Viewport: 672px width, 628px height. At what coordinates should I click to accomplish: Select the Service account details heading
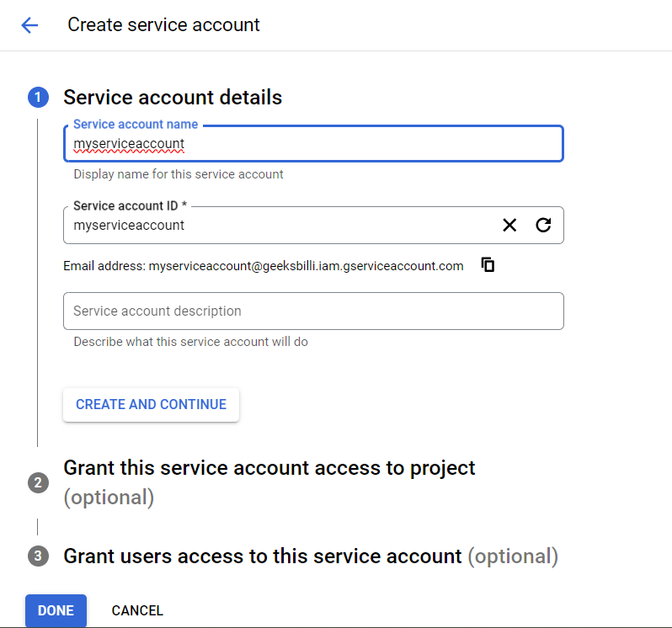[173, 98]
